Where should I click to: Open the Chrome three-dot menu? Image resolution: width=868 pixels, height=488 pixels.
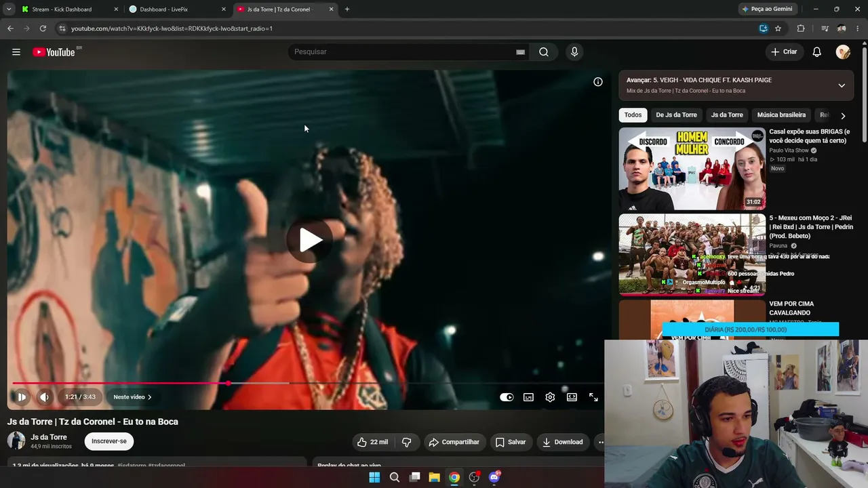[x=859, y=28]
